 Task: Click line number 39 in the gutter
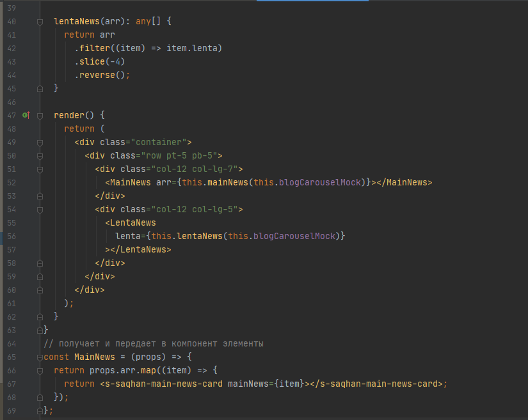click(12, 8)
